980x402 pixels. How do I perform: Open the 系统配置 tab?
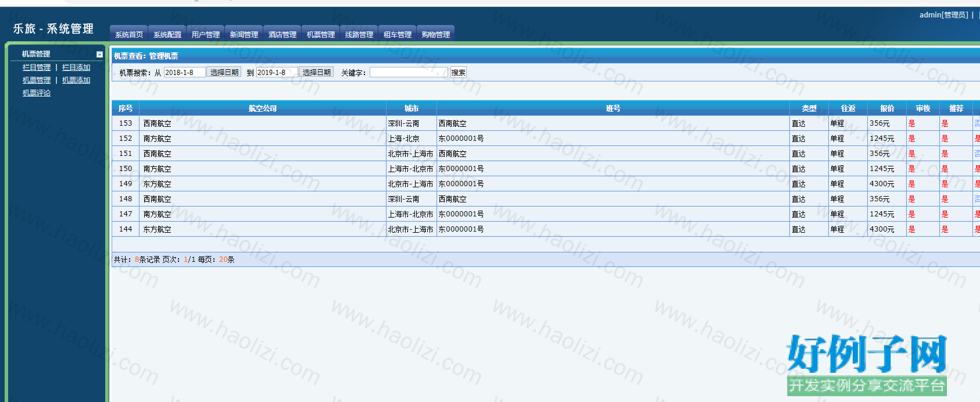(167, 34)
